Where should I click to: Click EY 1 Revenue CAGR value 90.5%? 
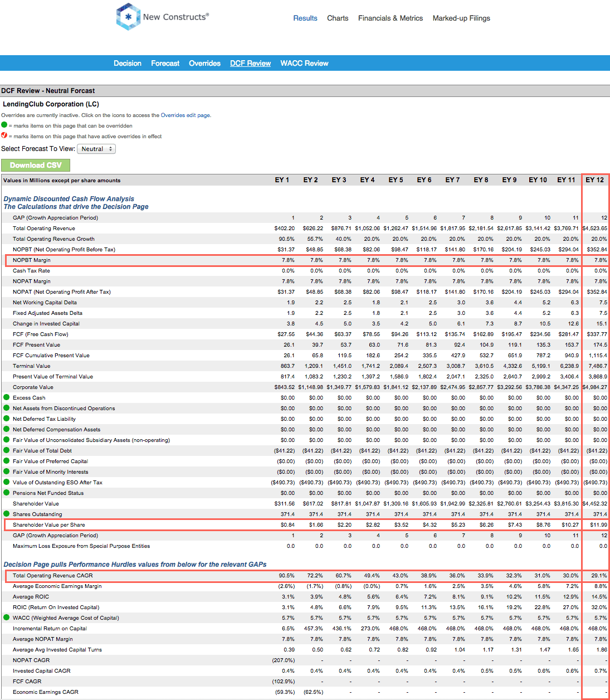click(287, 576)
